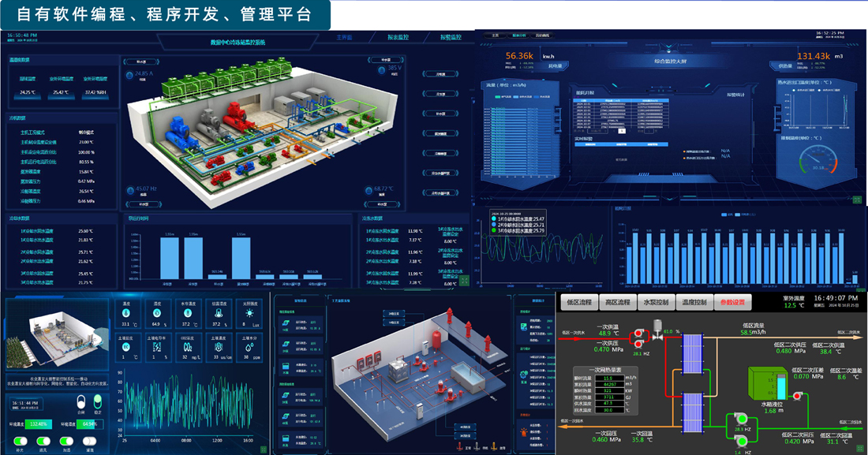The width and height of the screenshot is (868, 455).
Task: Click the water droplet icon in the ppm card
Action: pyautogui.click(x=249, y=347)
